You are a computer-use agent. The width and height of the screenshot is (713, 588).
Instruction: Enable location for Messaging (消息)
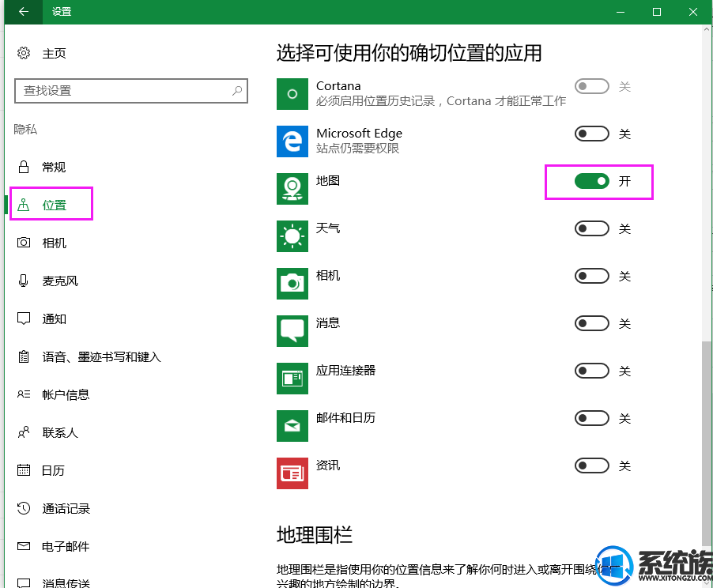click(591, 323)
